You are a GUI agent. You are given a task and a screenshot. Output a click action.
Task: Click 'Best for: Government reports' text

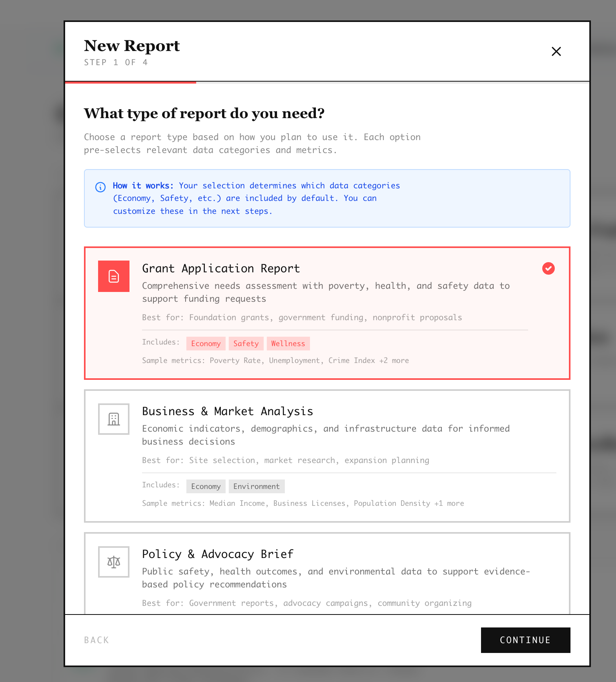click(x=307, y=603)
